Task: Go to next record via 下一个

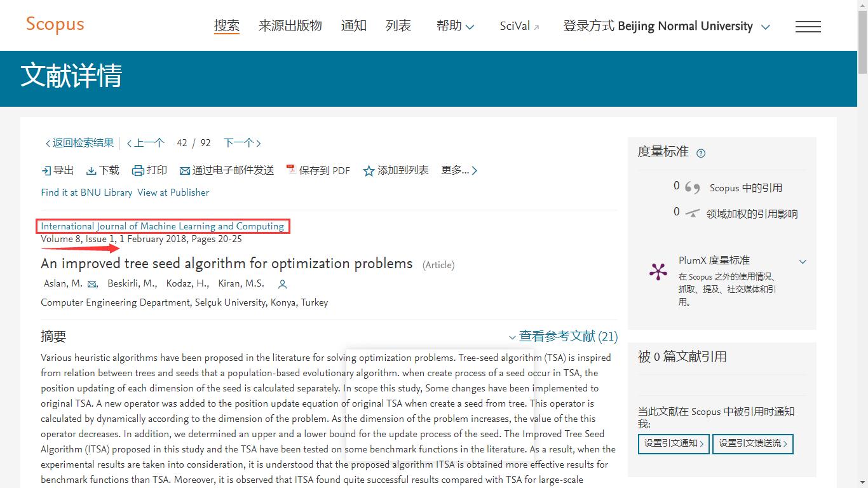Action: tap(242, 143)
